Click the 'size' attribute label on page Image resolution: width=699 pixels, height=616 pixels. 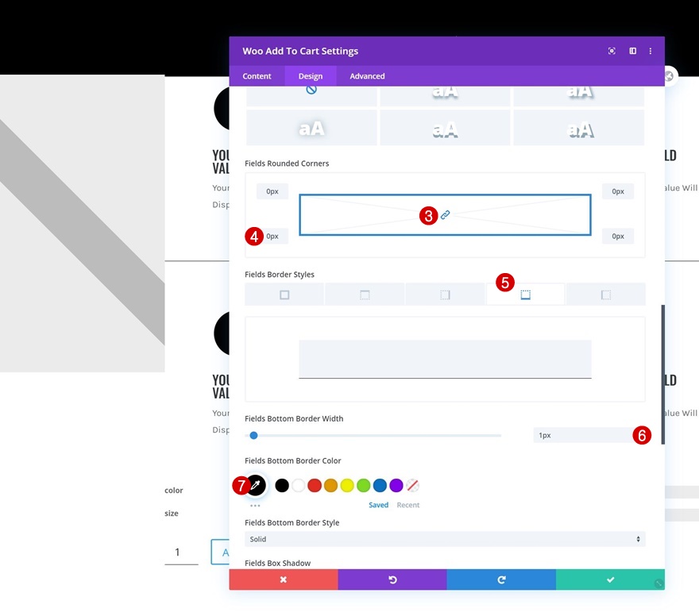(172, 513)
